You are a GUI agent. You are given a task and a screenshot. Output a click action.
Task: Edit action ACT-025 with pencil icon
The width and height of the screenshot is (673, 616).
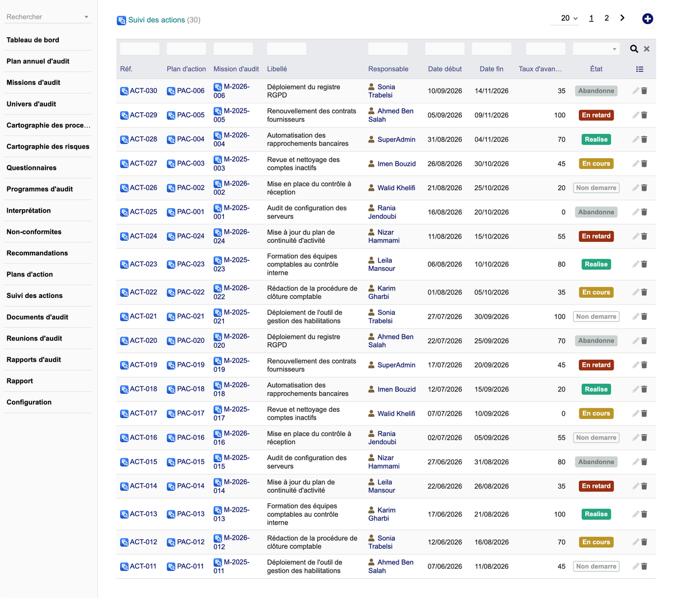635,212
